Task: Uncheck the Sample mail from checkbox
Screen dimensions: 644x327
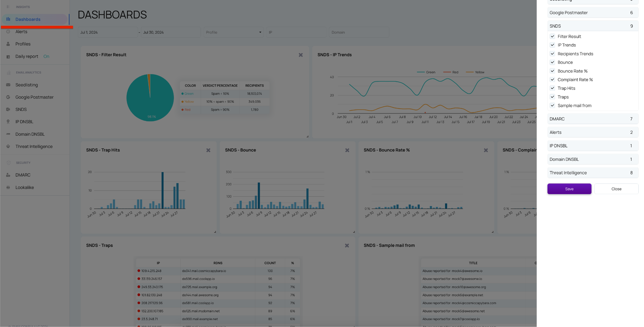Action: (x=552, y=106)
